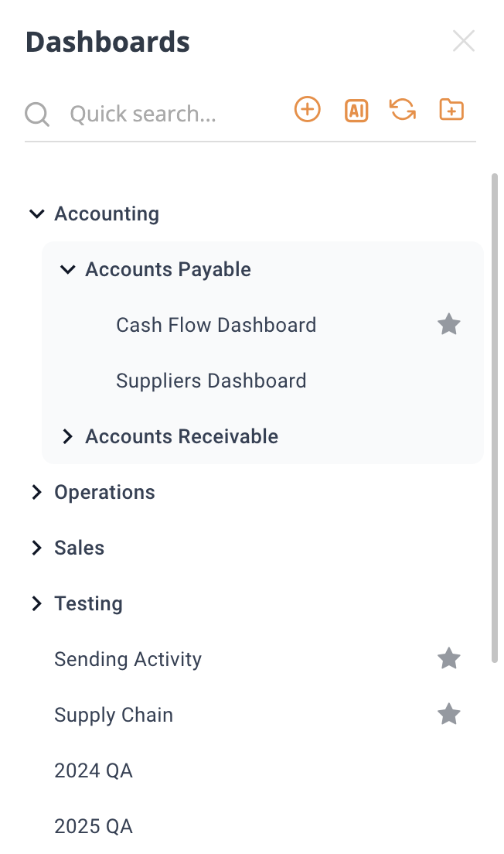Image resolution: width=504 pixels, height=854 pixels.
Task: Expand the Testing folder
Action: [x=36, y=603]
